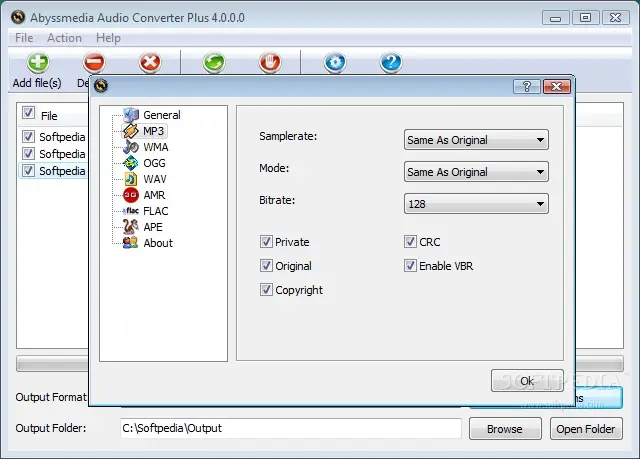Toggle the Original checkbox
640x459 pixels.
tap(266, 266)
